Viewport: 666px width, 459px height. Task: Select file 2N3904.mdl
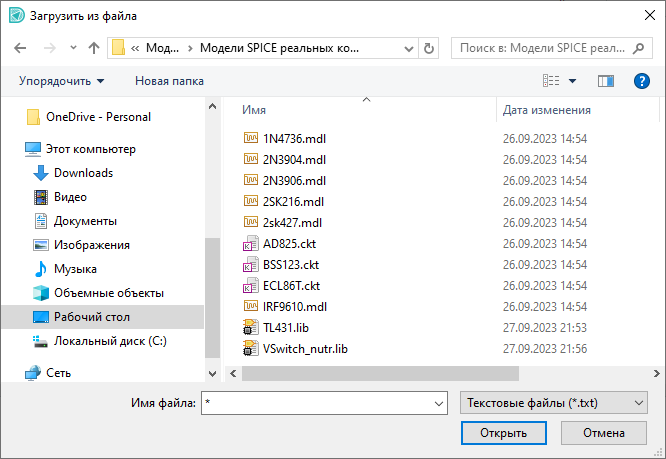click(294, 160)
